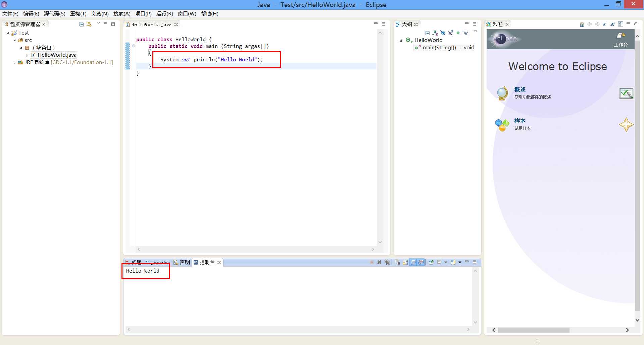Image resolution: width=644 pixels, height=345 pixels.
Task: Toggle alphabetical sort in Outline
Action: point(435,33)
